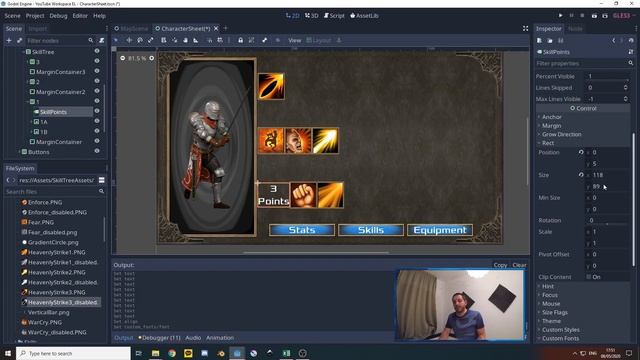This screenshot has width=640, height=360.
Task: Reset Rect Size to default
Action: 581,175
